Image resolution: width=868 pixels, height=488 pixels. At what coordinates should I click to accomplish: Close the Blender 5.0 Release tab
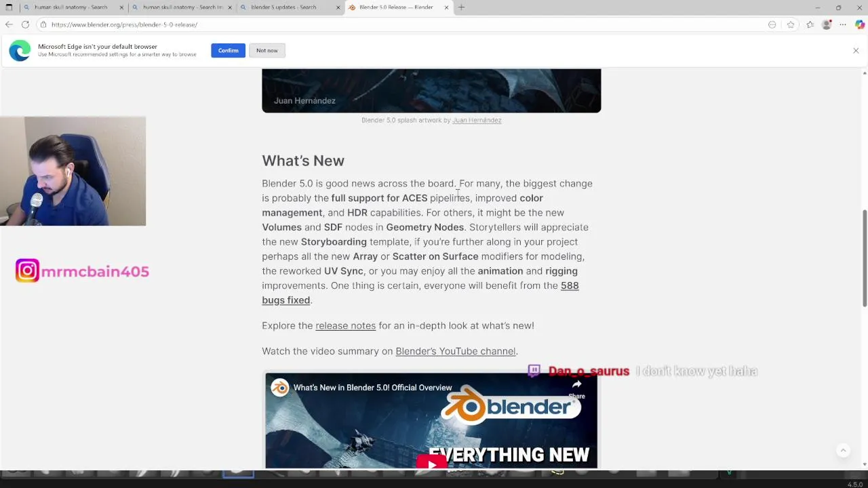(x=446, y=7)
